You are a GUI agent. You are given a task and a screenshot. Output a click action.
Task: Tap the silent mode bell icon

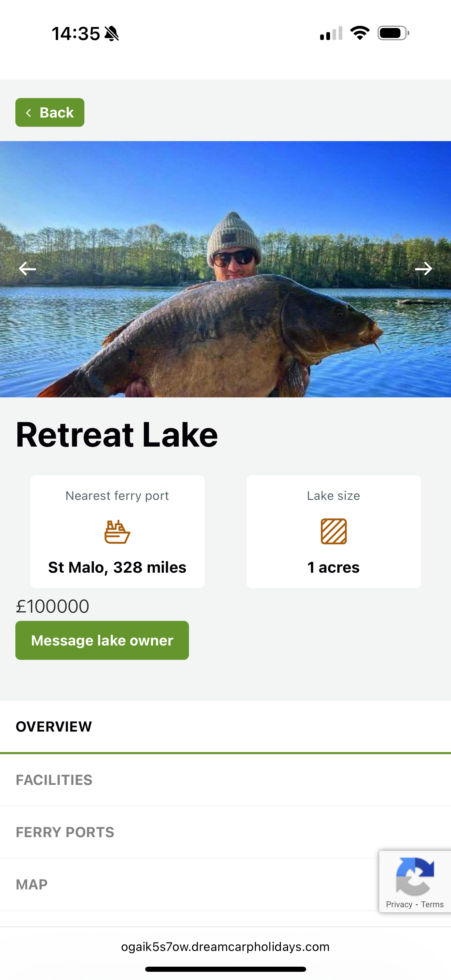pyautogui.click(x=112, y=33)
